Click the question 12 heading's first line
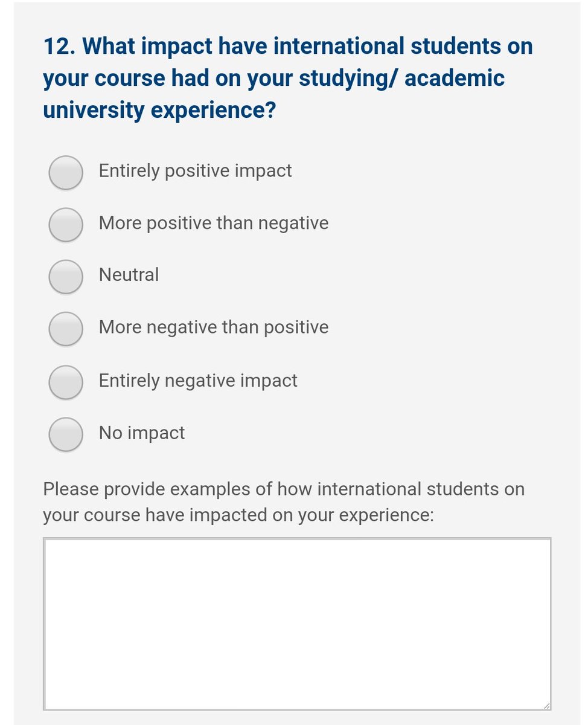This screenshot has width=588, height=725. (288, 47)
